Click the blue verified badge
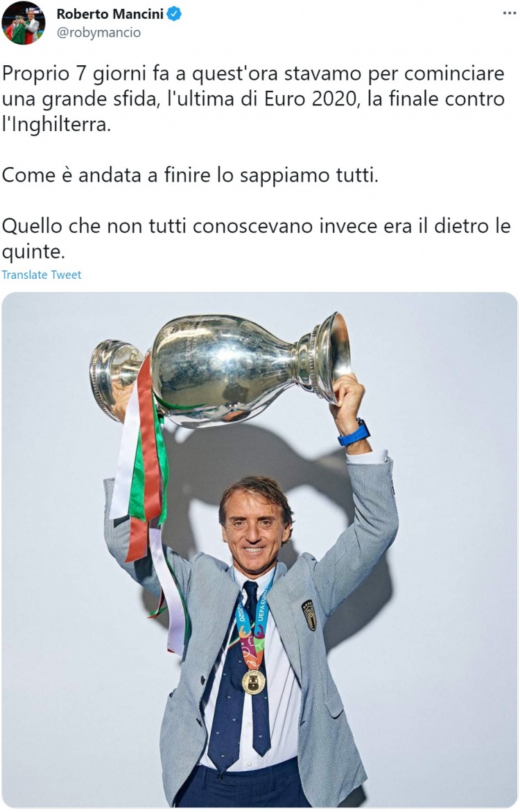Screen dimensions: 520x812 tap(174, 14)
